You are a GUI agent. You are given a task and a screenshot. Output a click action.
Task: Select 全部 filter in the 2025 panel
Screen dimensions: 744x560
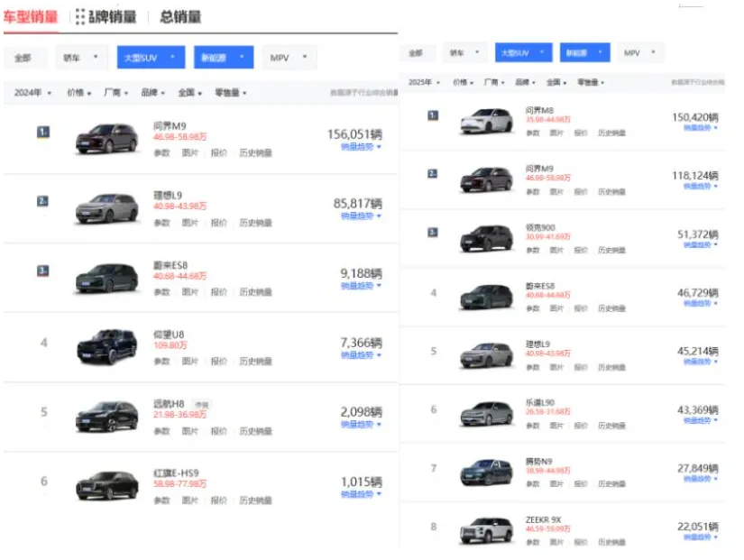click(x=416, y=53)
